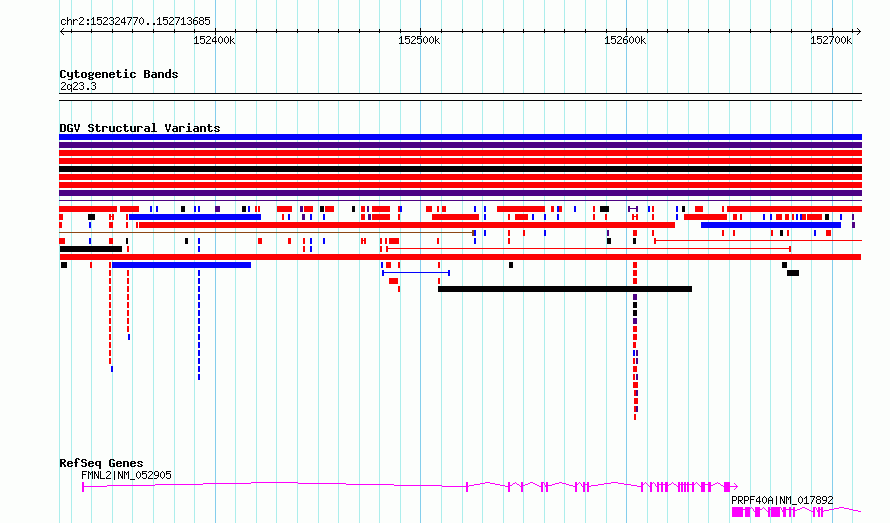Click the 152500k ruler label

click(419, 40)
